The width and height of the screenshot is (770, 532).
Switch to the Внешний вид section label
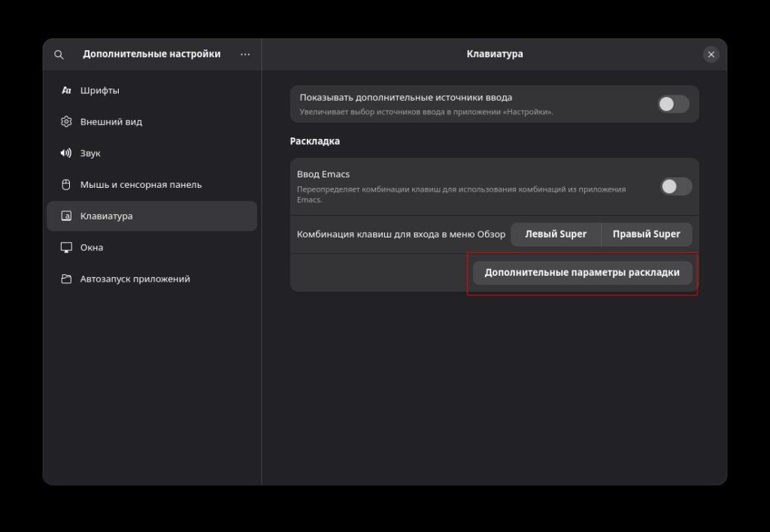(111, 122)
